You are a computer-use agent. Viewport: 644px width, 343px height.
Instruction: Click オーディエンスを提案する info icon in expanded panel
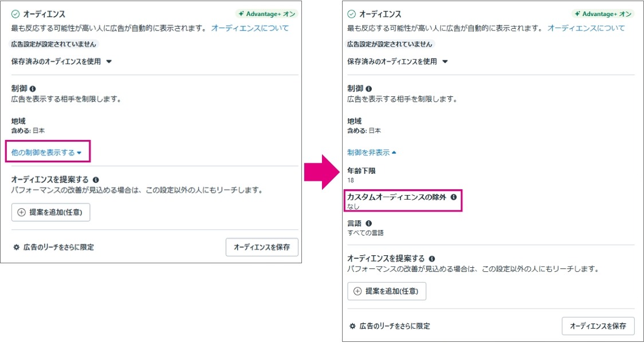click(431, 259)
